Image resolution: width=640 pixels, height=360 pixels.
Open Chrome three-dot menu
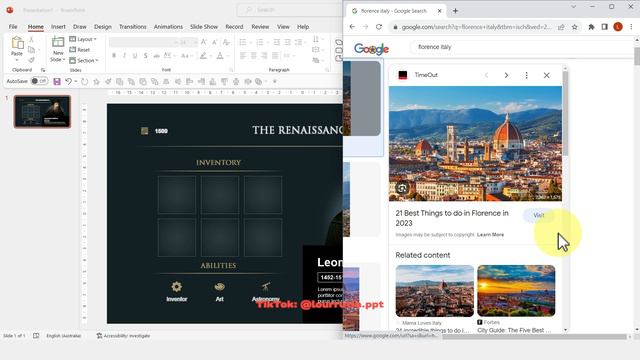click(x=631, y=27)
